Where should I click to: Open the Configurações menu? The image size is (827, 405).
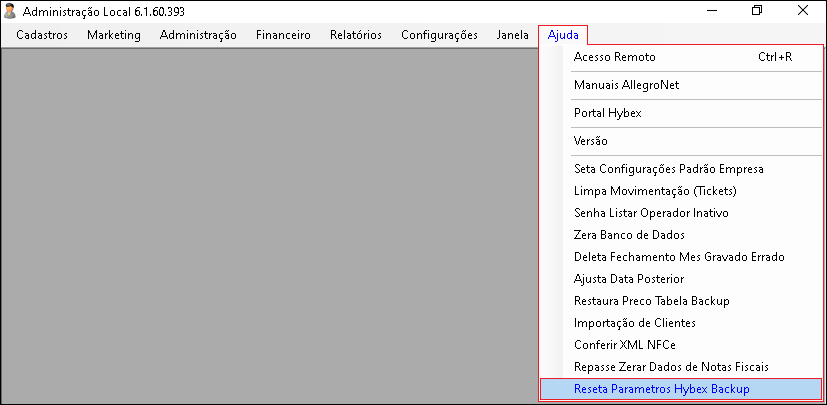point(439,35)
